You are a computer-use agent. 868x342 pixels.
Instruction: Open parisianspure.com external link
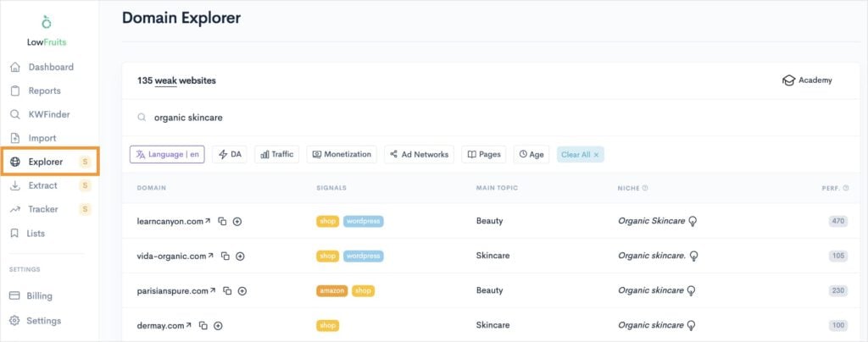(x=213, y=290)
